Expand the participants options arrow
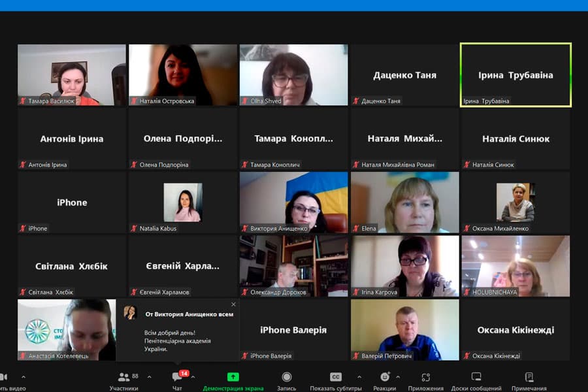 (x=149, y=376)
